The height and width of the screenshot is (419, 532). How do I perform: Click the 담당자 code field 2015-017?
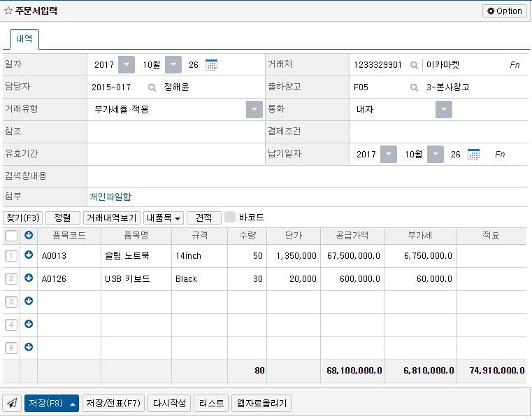111,87
